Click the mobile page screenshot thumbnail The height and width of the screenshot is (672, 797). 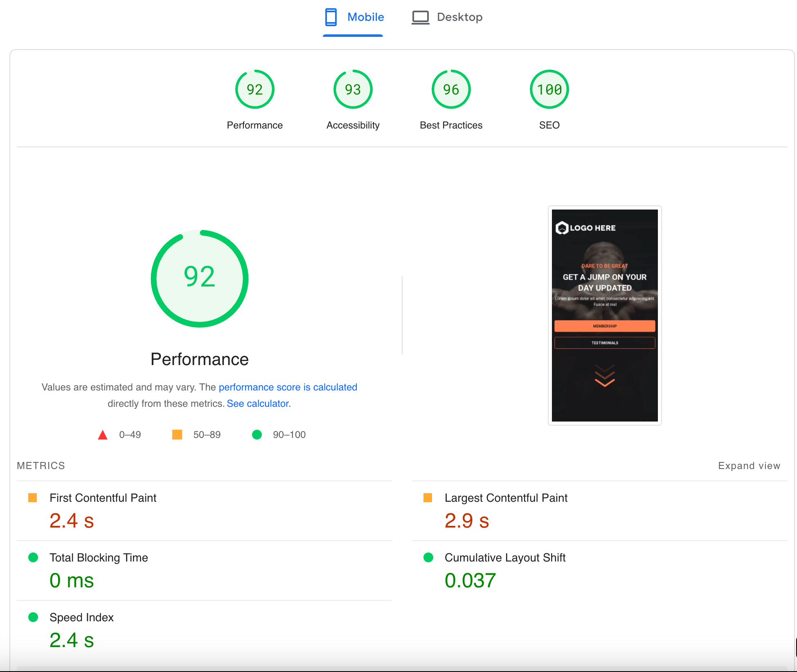click(604, 315)
